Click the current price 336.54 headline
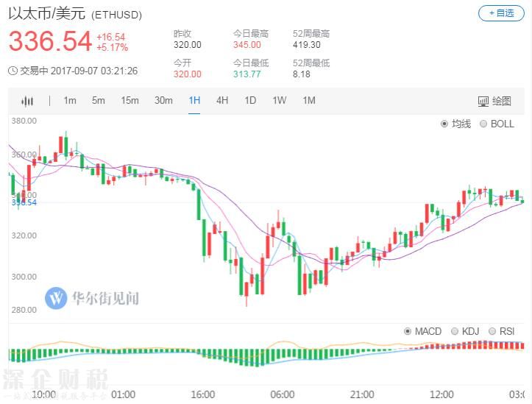The width and height of the screenshot is (532, 404). [50, 41]
